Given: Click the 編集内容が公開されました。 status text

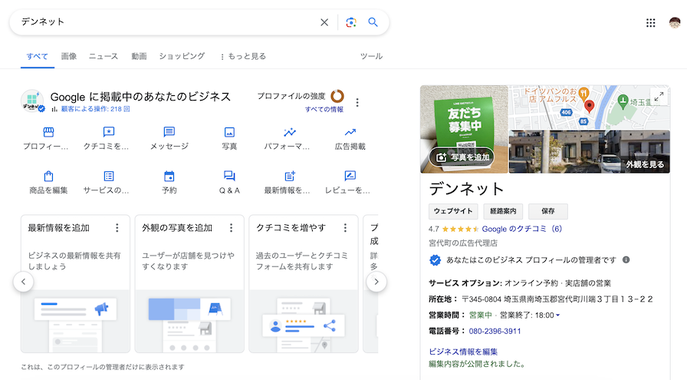Looking at the screenshot, I should [477, 364].
